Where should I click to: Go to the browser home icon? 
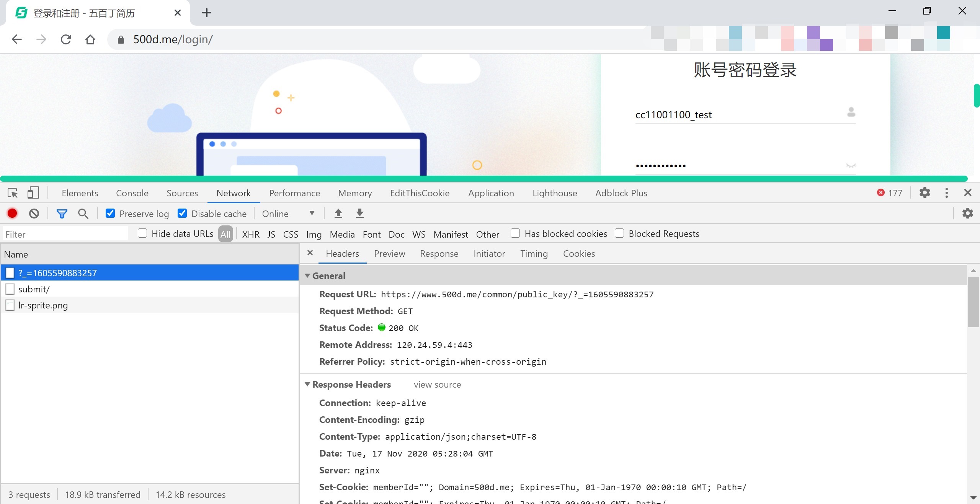click(x=90, y=39)
